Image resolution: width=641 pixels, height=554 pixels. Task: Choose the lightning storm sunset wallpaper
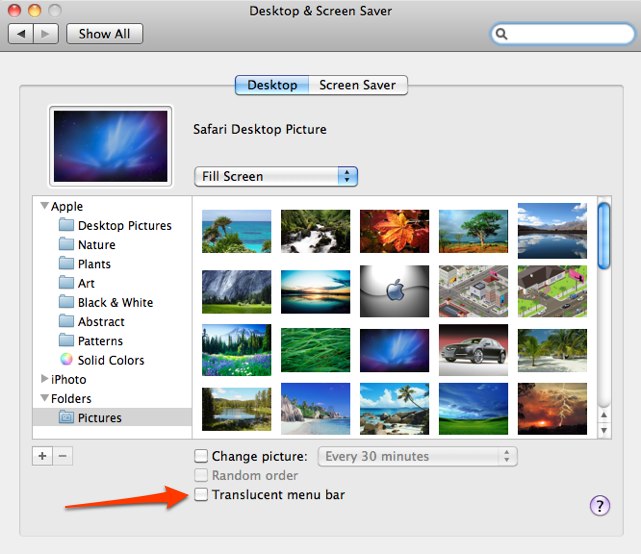(552, 409)
